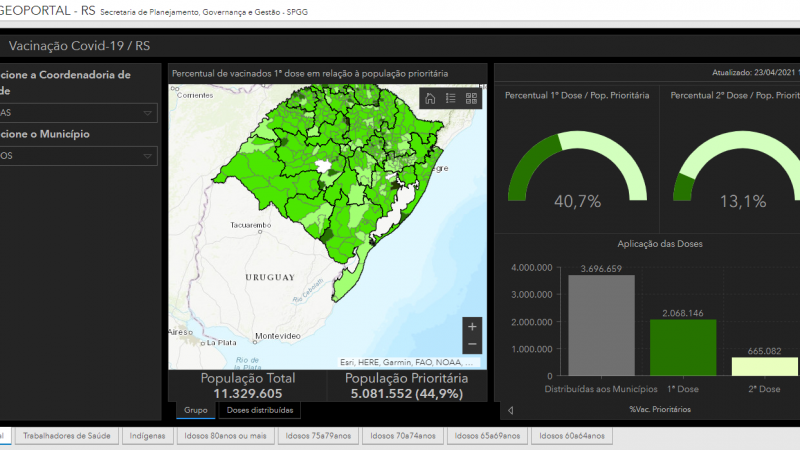Open the Esri, HERE, Garmin attribution text

[406, 362]
